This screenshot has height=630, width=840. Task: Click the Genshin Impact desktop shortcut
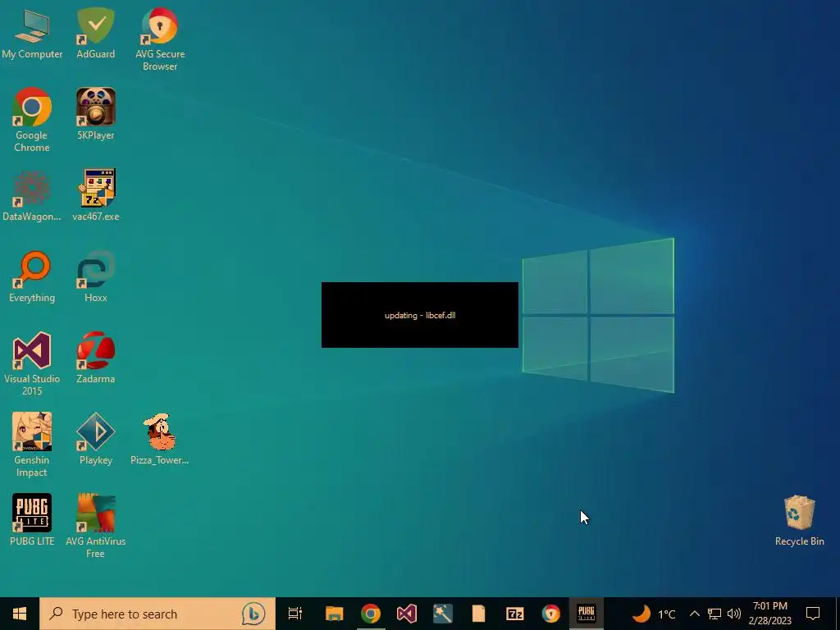pyautogui.click(x=32, y=444)
